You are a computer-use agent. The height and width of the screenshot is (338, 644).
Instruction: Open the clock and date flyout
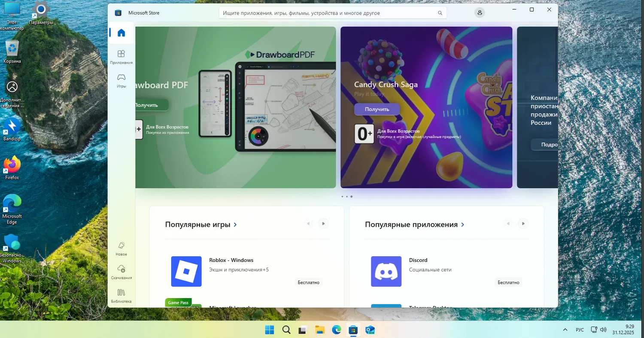[x=623, y=329]
